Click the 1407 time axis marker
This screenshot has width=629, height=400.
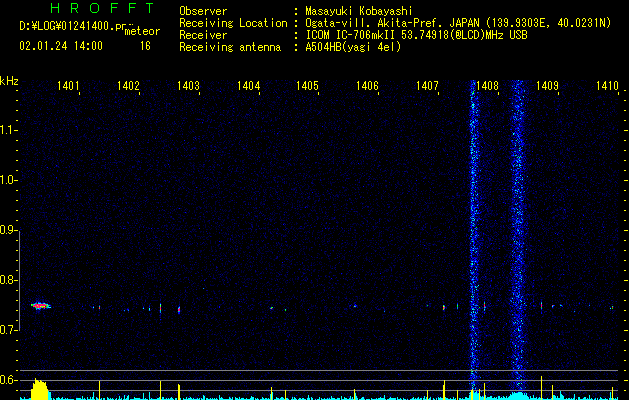pyautogui.click(x=427, y=85)
